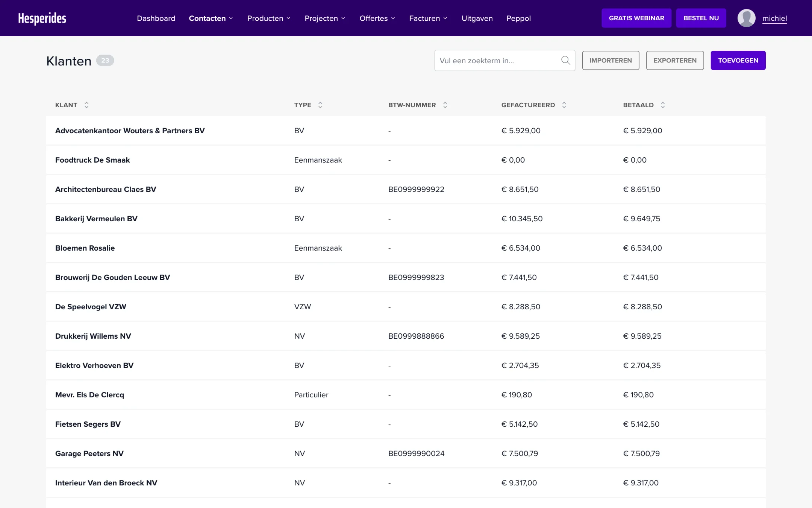Expand the Offertes dropdown menu
This screenshot has width=812, height=508.
tap(377, 18)
